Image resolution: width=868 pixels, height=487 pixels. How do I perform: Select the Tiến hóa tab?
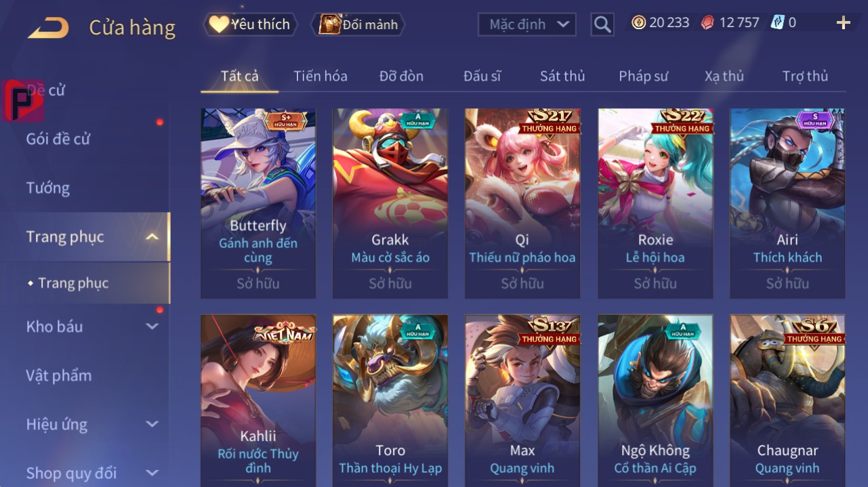click(321, 76)
